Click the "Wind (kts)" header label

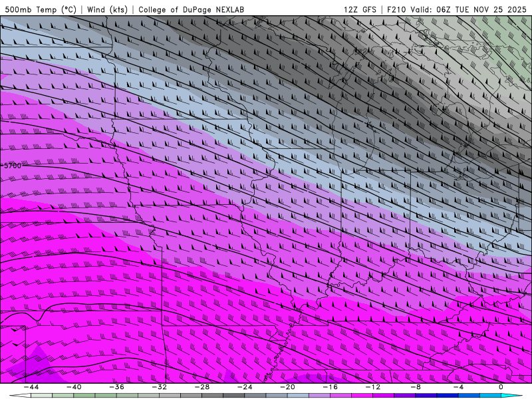(x=107, y=9)
